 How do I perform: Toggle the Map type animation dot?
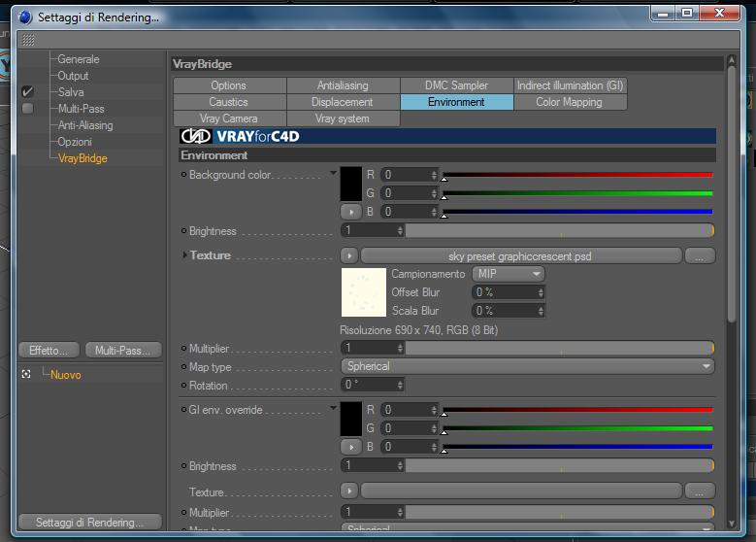click(183, 367)
